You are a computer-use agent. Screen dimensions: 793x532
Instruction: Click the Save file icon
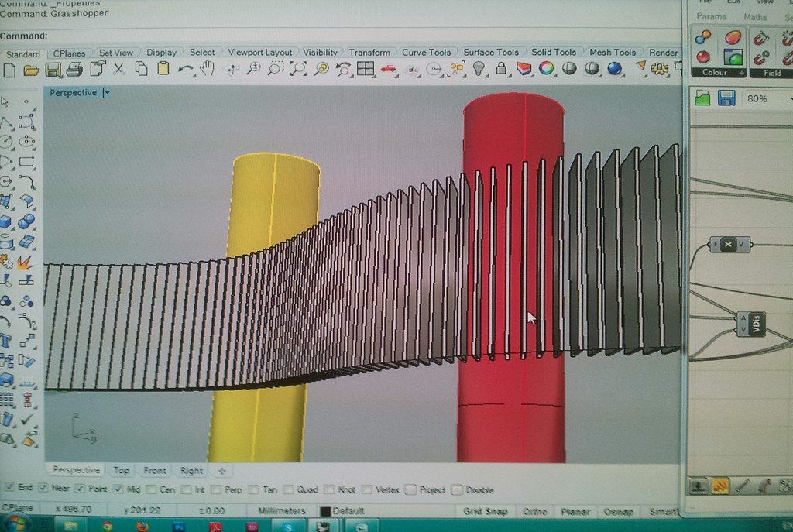pos(53,70)
